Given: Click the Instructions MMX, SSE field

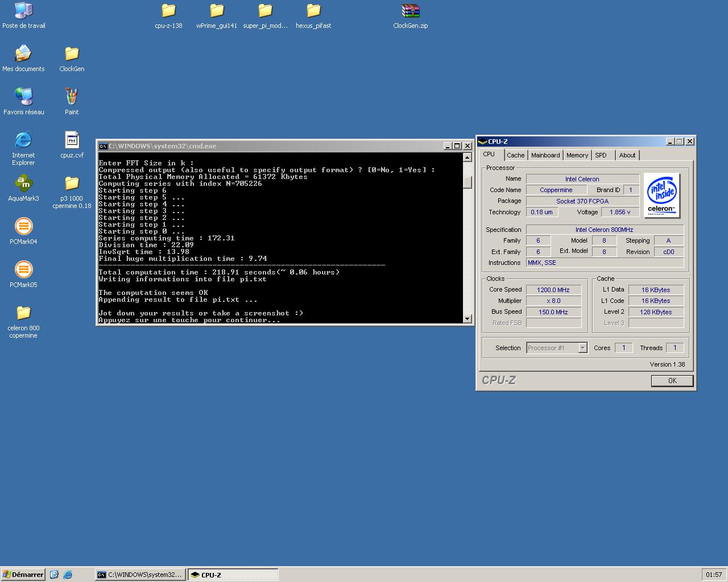Looking at the screenshot, I should point(605,263).
